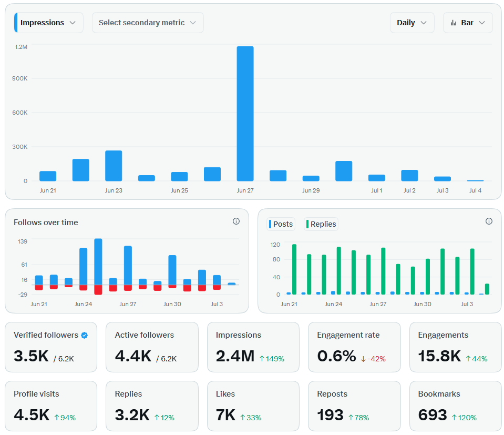Image resolution: width=504 pixels, height=435 pixels.
Task: Click the '120%' bookmarks change value
Action: 467,418
